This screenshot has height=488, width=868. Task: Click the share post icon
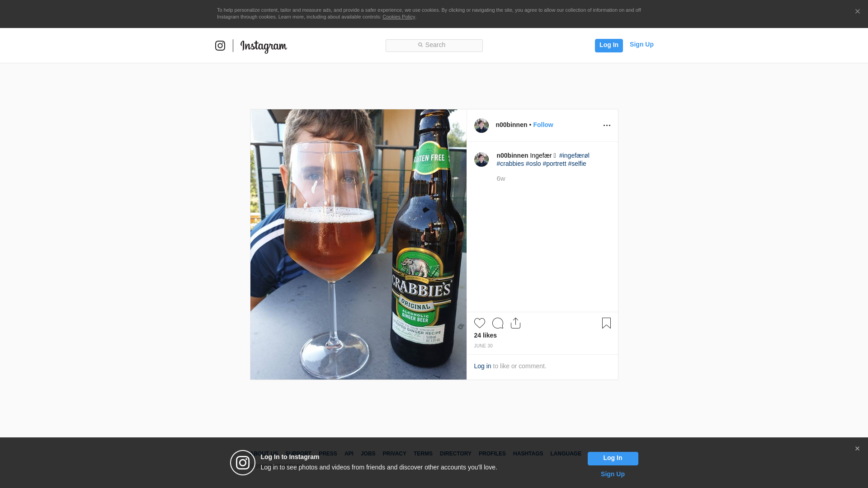[515, 323]
